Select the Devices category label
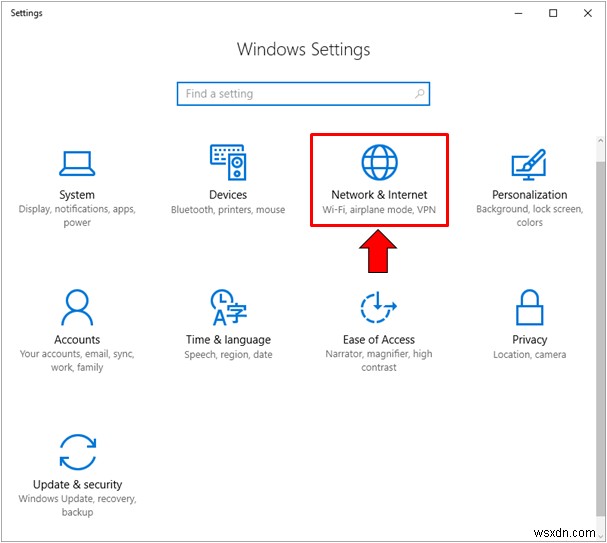Screen dimensions: 607x543 (228, 195)
